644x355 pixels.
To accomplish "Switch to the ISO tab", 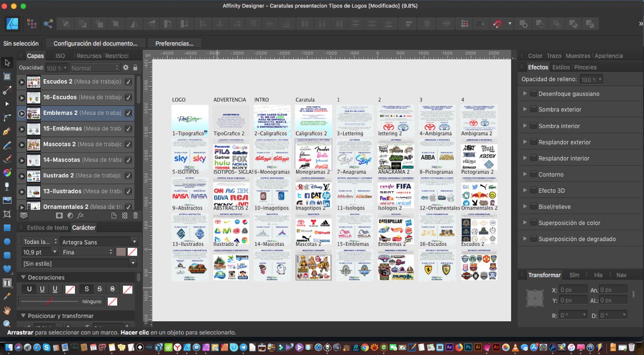I will point(60,56).
